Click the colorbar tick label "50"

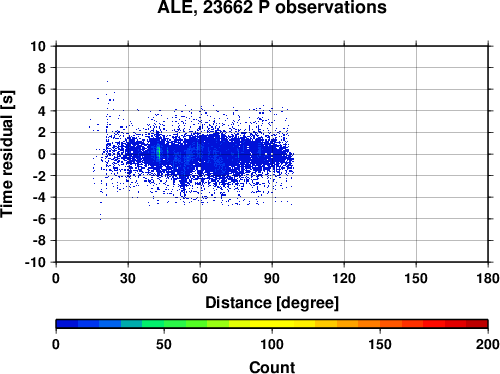click(x=164, y=344)
